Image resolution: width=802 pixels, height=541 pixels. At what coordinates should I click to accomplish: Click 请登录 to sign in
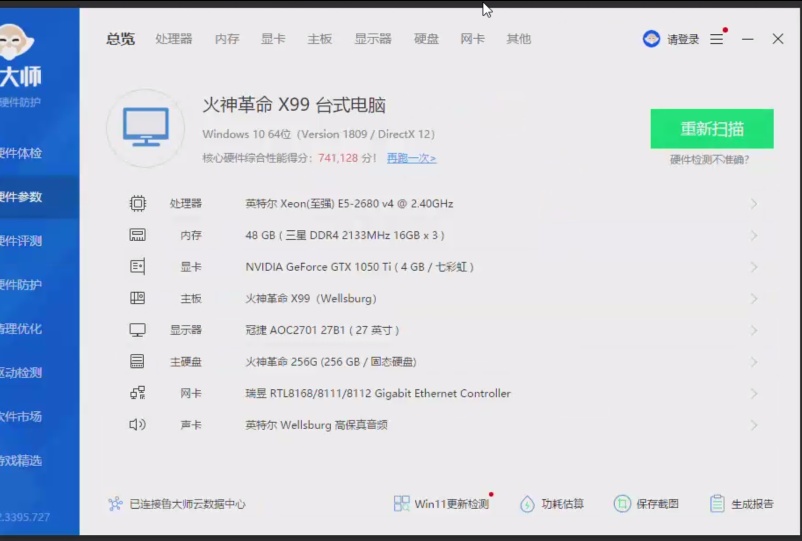pyautogui.click(x=672, y=39)
